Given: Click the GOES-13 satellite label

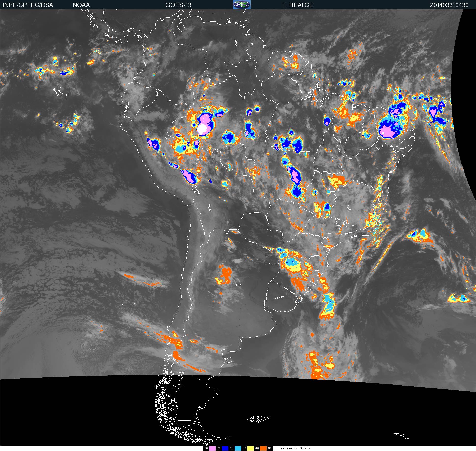Looking at the screenshot, I should coord(178,5).
